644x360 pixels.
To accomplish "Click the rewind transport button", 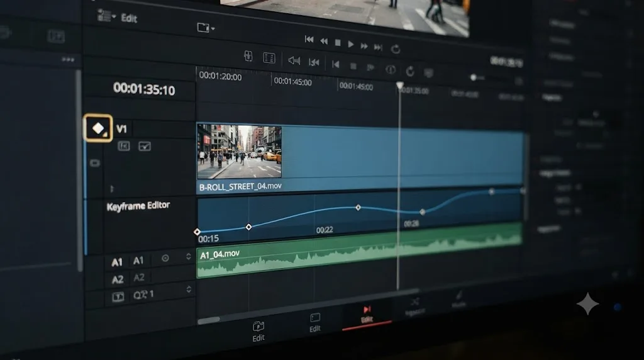I will point(324,41).
